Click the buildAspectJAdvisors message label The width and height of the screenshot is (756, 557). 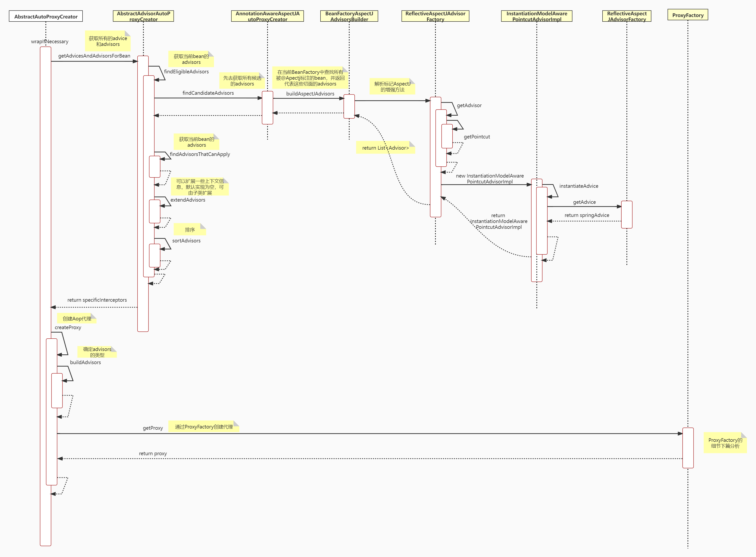pos(310,94)
